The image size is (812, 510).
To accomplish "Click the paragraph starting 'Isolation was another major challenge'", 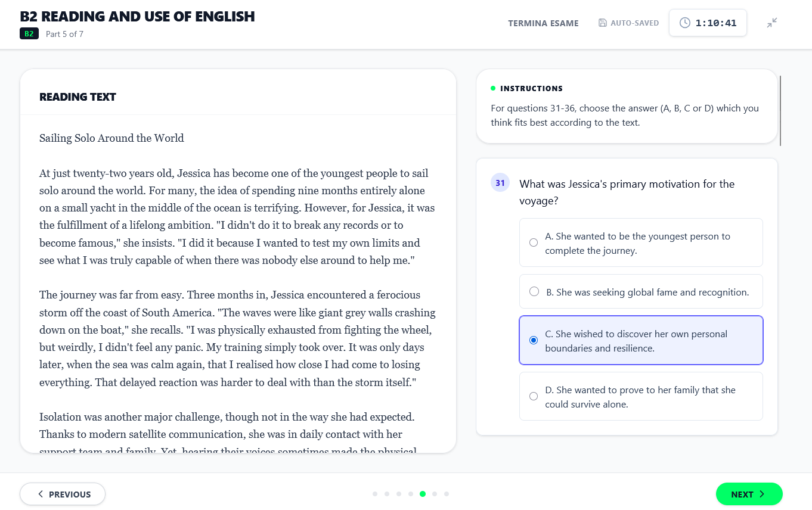I will 228,434.
